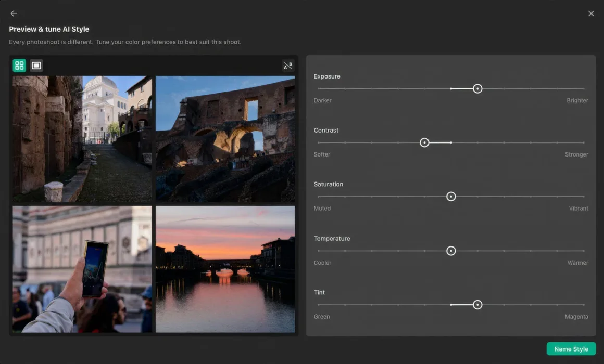Select the ancient ruins arches photo
604x364 pixels.
[225, 139]
